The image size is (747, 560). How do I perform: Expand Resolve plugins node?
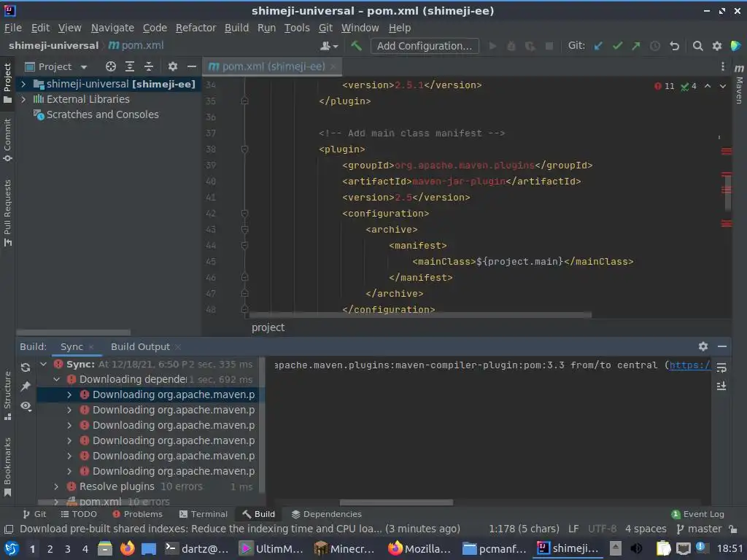click(56, 486)
